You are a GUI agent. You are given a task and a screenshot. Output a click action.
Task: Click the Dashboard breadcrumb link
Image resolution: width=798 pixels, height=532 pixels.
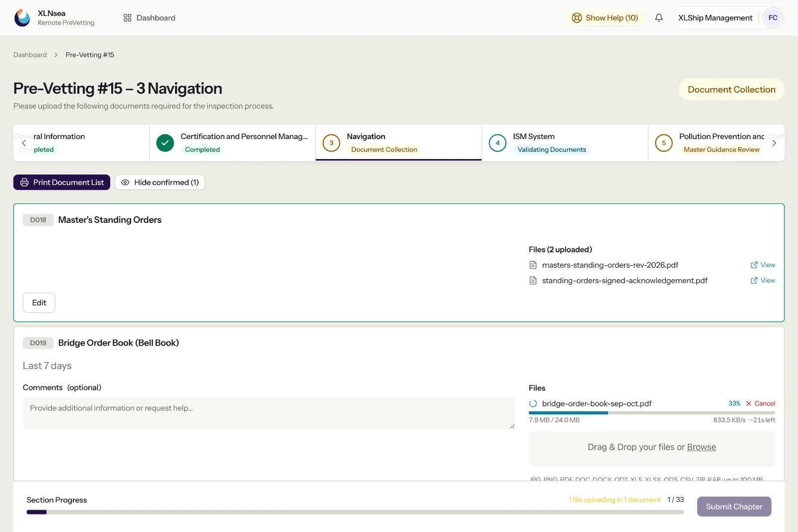(x=30, y=55)
